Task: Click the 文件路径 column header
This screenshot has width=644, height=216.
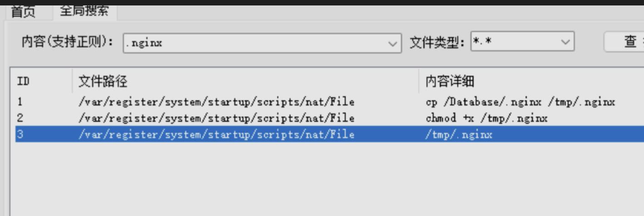Action: (103, 81)
